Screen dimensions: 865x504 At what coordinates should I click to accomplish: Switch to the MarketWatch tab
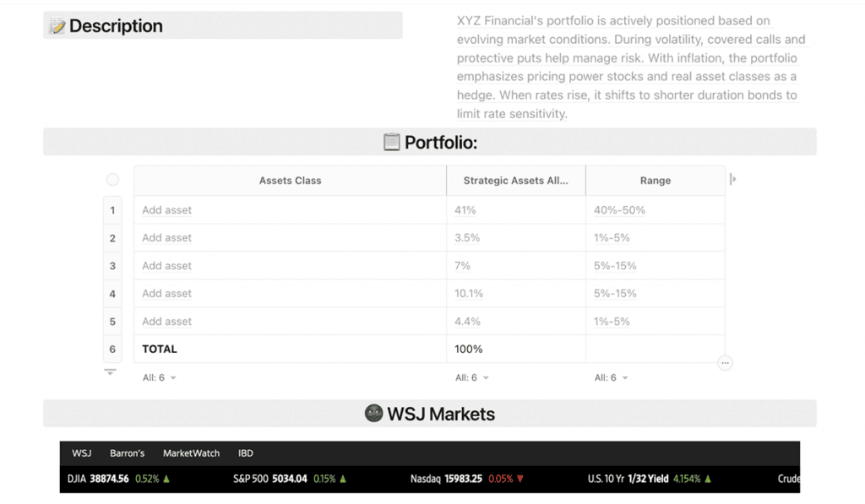coord(191,453)
